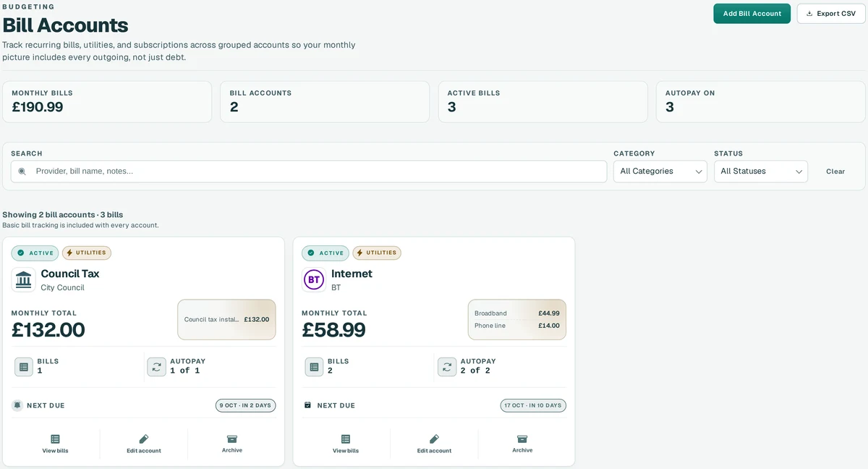The height and width of the screenshot is (469, 868).
Task: Open the All Categories dropdown
Action: tap(660, 172)
